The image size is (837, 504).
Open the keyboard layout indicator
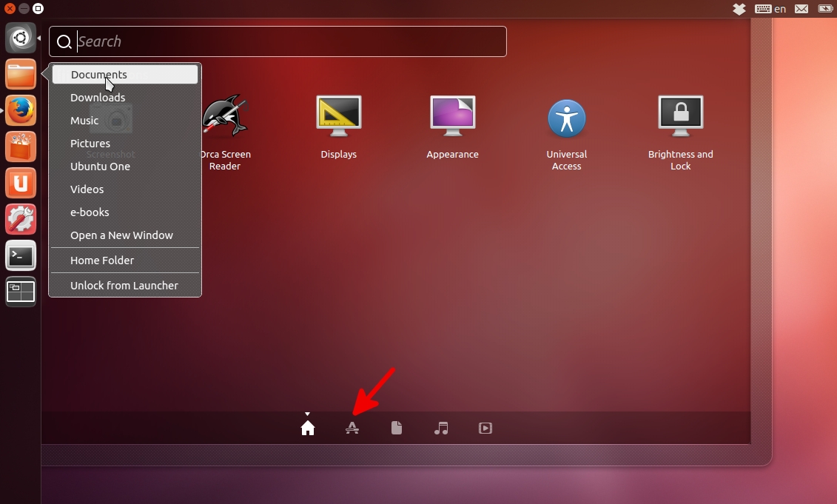tap(770, 9)
